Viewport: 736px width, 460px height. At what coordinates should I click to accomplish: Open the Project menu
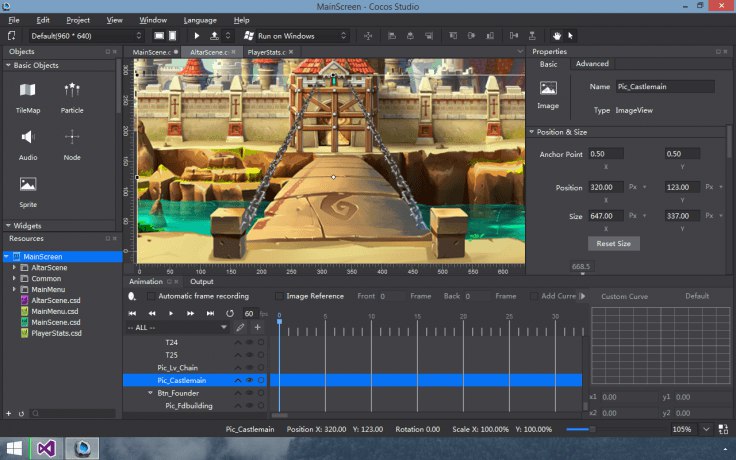click(78, 20)
